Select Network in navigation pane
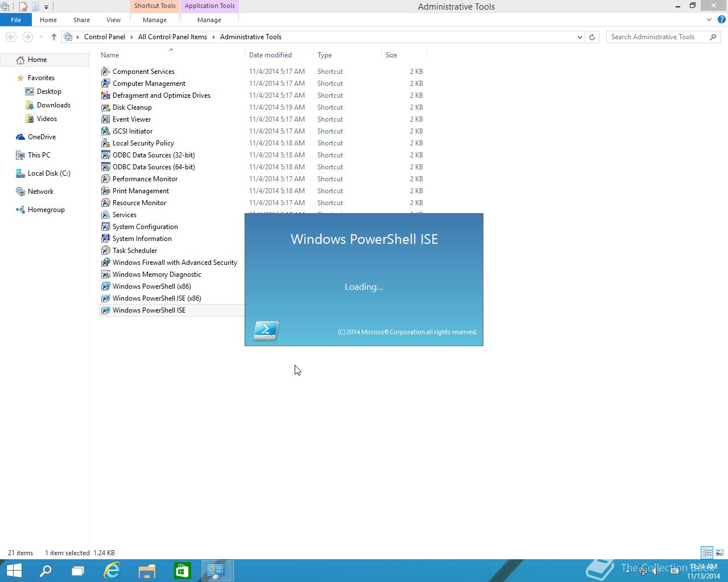The height and width of the screenshot is (582, 728). [40, 192]
